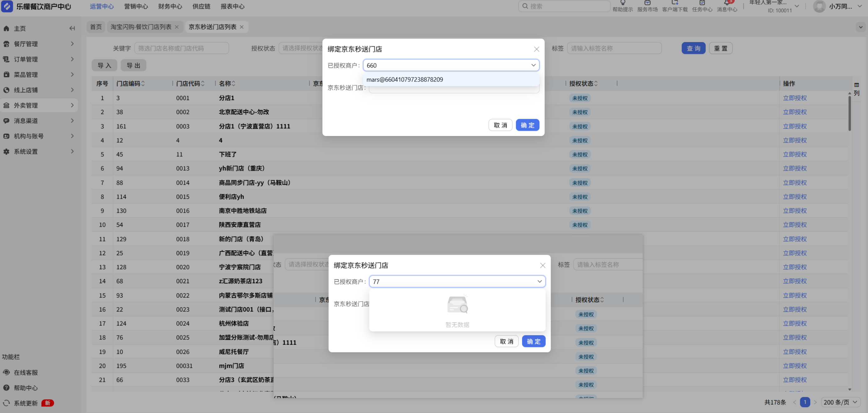Image resolution: width=868 pixels, height=413 pixels.
Task: Switch to 财务中心 top menu
Action: click(x=170, y=7)
